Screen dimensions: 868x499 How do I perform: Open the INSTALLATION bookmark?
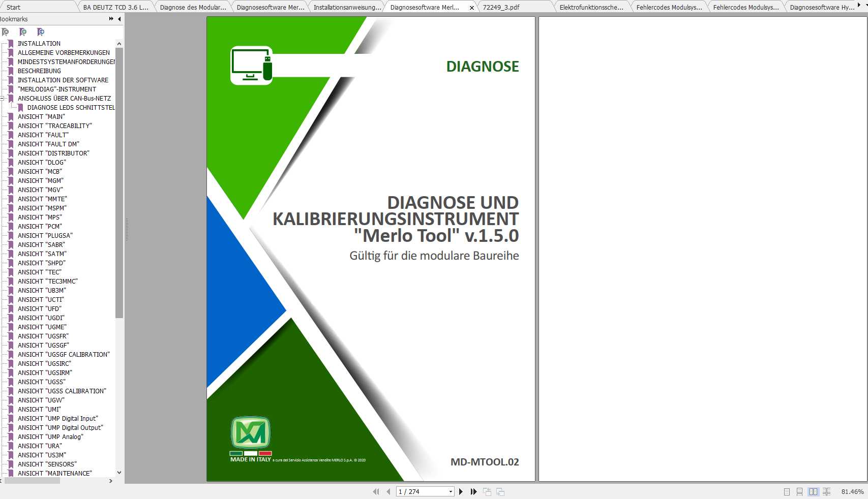[x=39, y=43]
